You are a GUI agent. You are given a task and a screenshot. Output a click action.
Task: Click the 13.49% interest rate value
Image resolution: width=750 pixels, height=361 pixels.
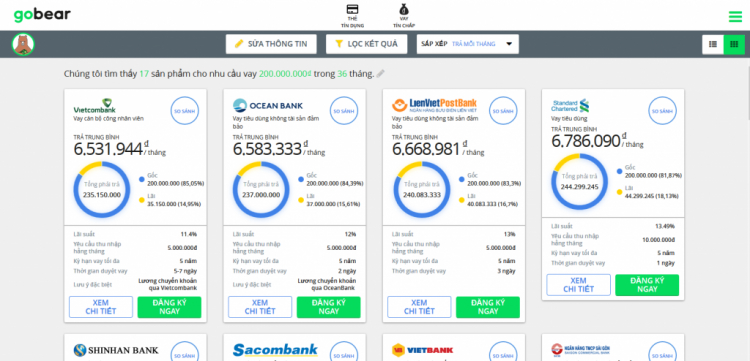point(665,226)
